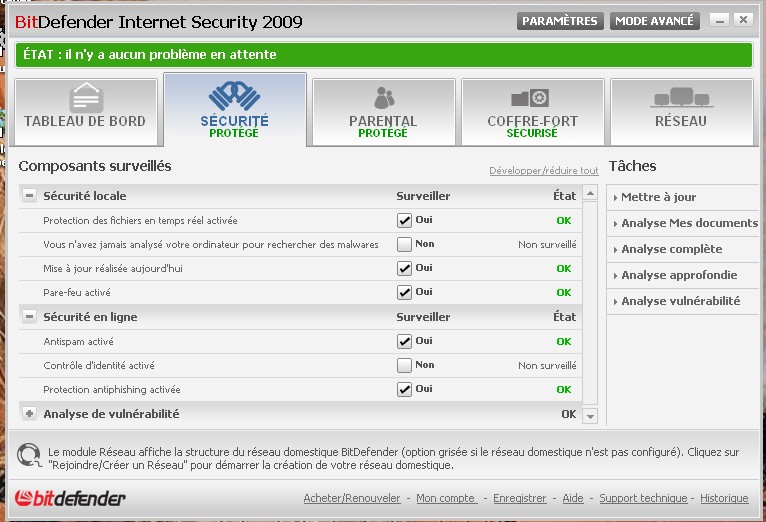Open the Acheter/Renouveler link

coord(352,498)
